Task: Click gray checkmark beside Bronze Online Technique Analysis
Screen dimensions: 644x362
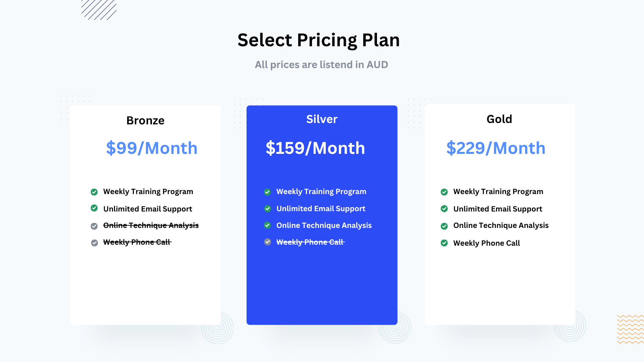Action: click(x=94, y=226)
